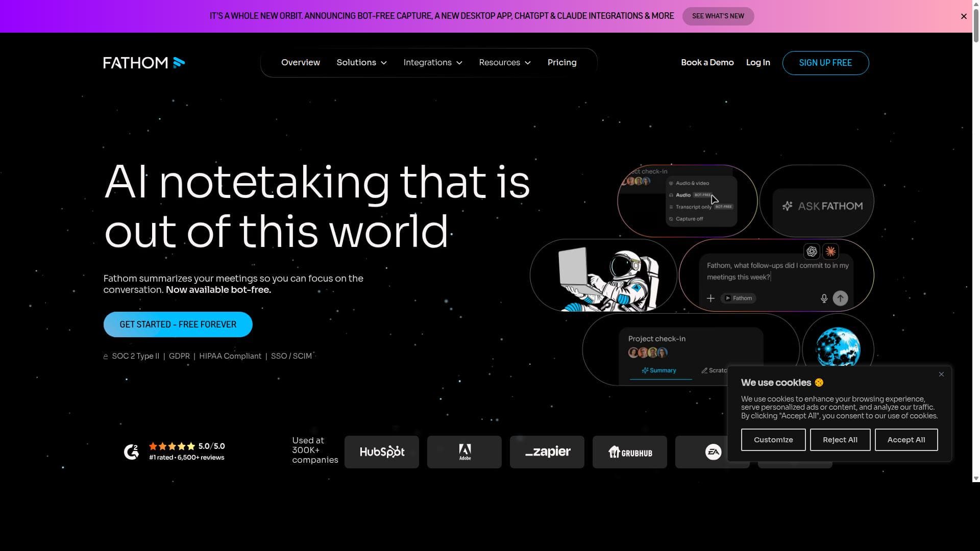Click the ChatGPT icon above the prompt

coord(812,251)
